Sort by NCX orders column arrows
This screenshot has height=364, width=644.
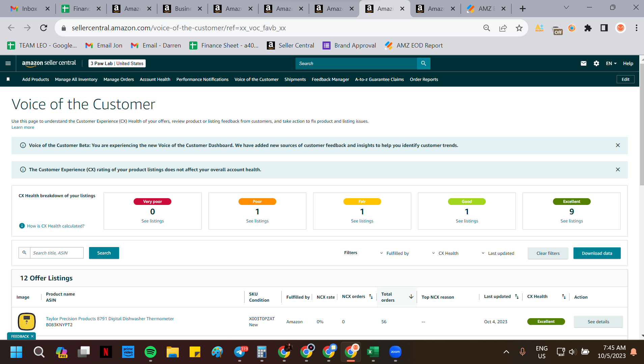coord(371,297)
